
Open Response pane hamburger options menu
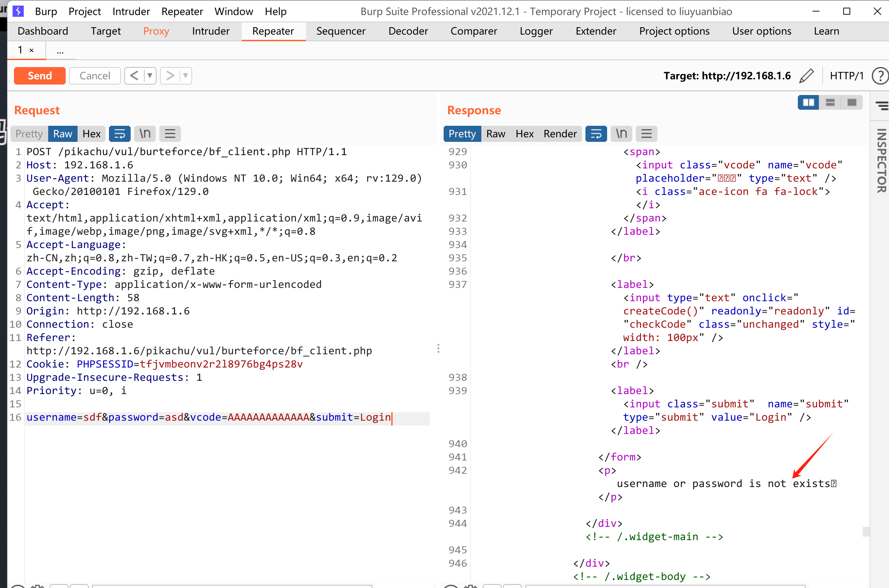647,134
